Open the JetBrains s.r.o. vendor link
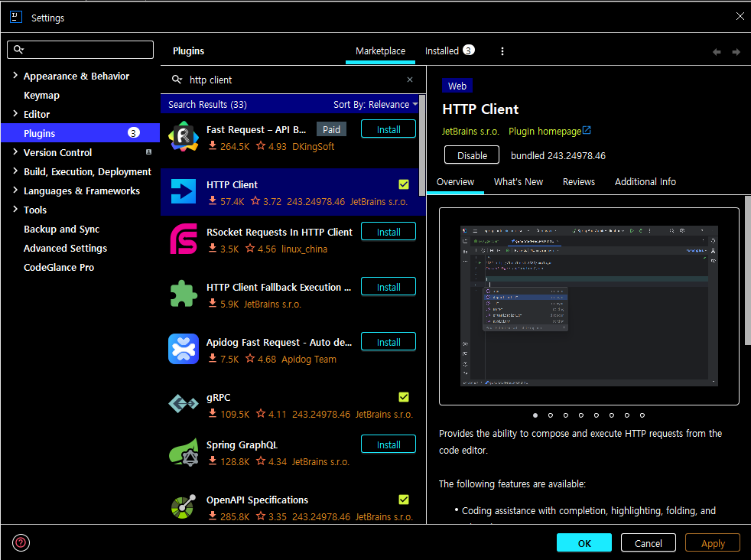This screenshot has height=560, width=751. coord(470,132)
